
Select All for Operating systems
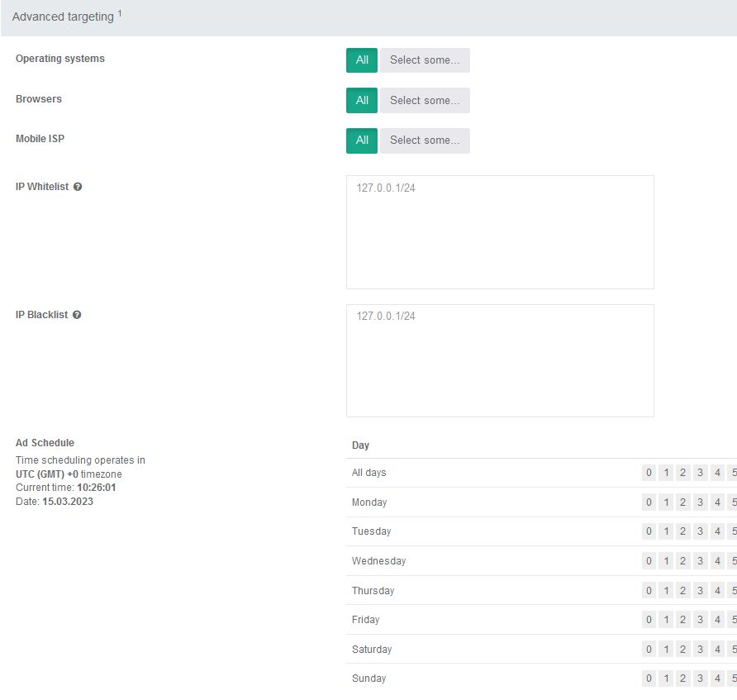362,60
